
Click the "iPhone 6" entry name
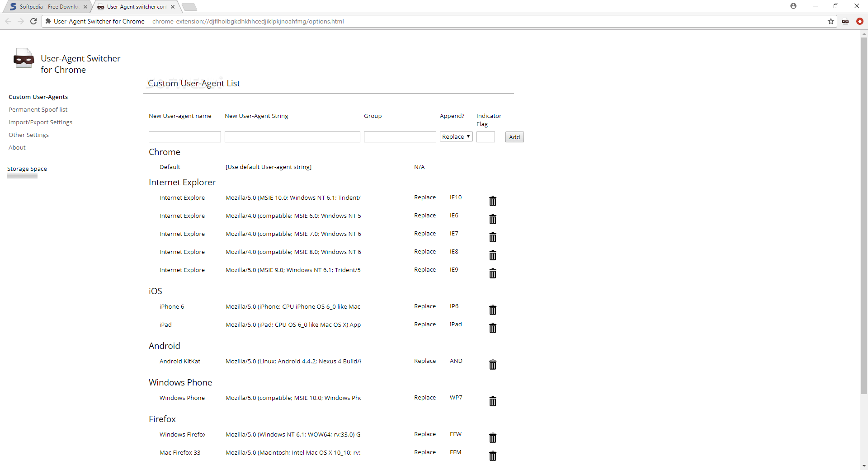click(x=172, y=306)
